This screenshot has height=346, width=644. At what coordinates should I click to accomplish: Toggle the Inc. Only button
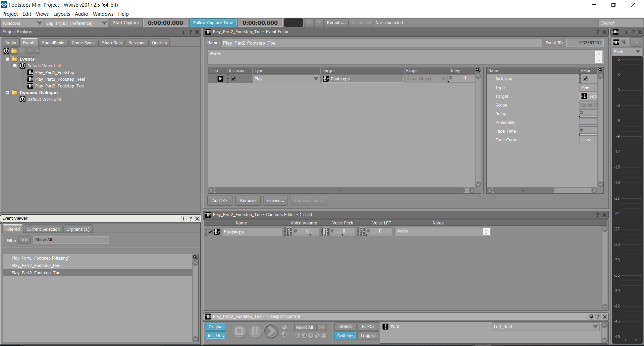click(x=216, y=336)
